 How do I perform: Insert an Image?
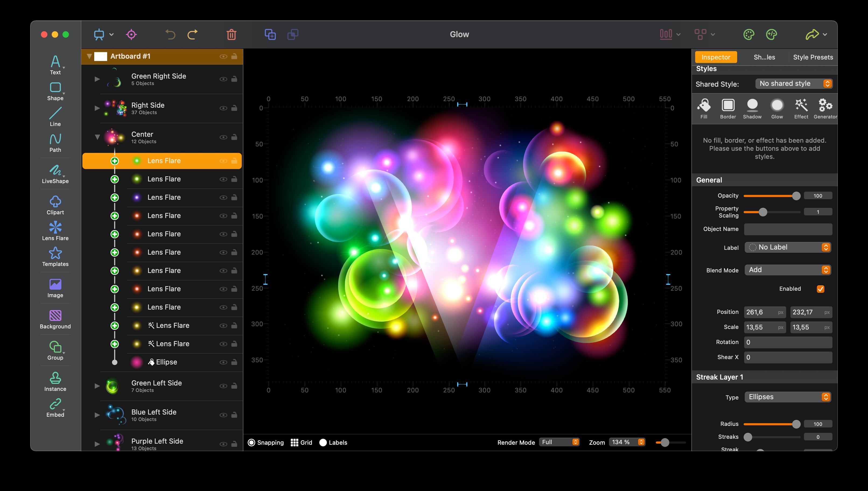[x=55, y=288]
